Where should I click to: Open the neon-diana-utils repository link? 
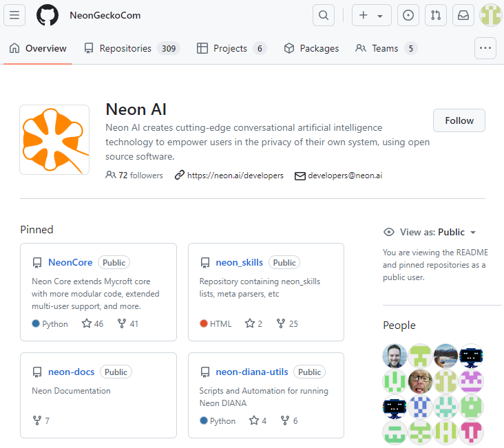[252, 372]
